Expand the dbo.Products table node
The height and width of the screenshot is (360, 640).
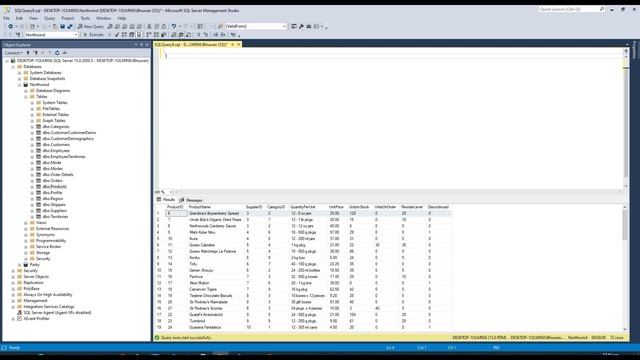coord(32,187)
